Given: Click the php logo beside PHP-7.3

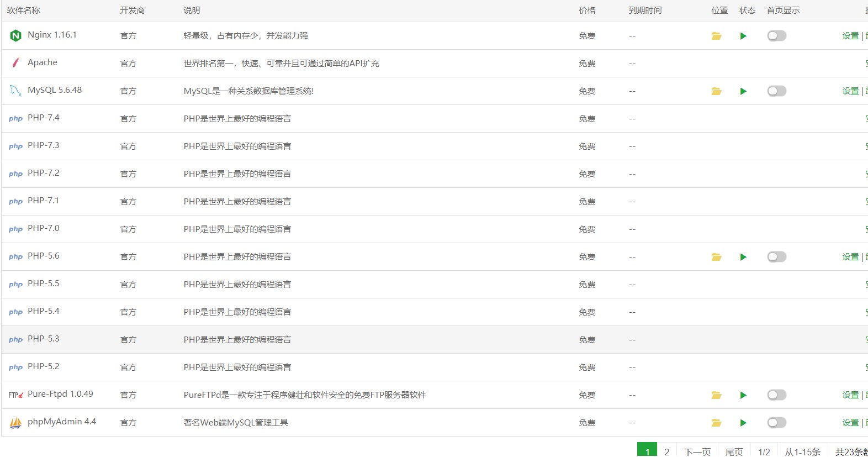Looking at the screenshot, I should [15, 146].
